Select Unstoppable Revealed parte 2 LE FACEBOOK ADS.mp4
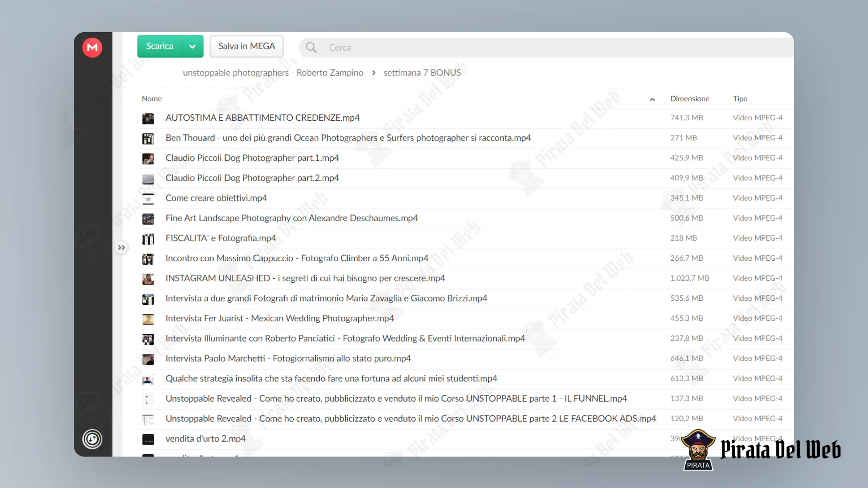This screenshot has width=868, height=488. [x=411, y=419]
